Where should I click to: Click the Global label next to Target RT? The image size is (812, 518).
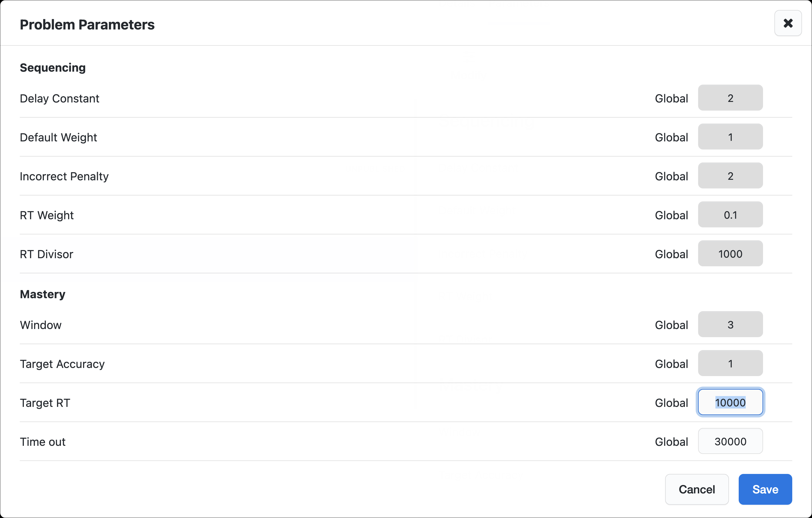[x=671, y=403]
